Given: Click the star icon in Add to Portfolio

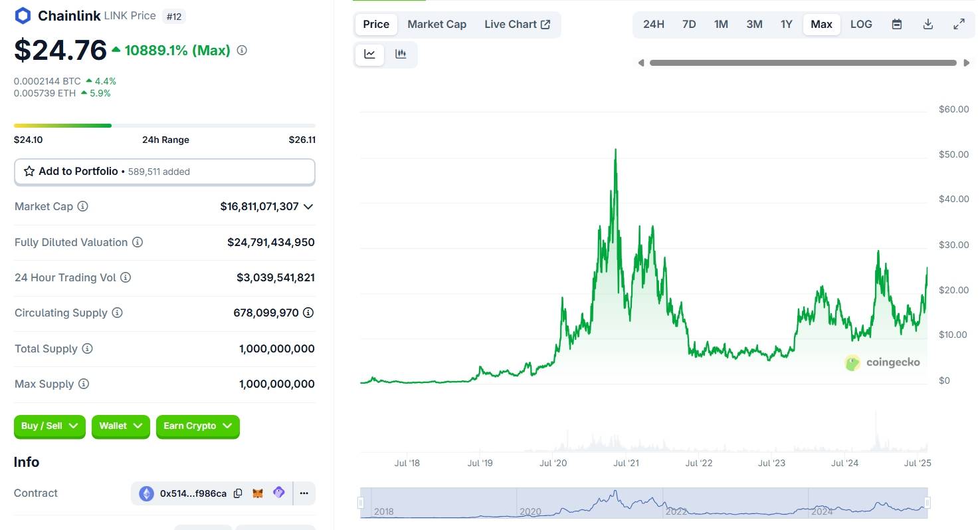Looking at the screenshot, I should point(29,171).
